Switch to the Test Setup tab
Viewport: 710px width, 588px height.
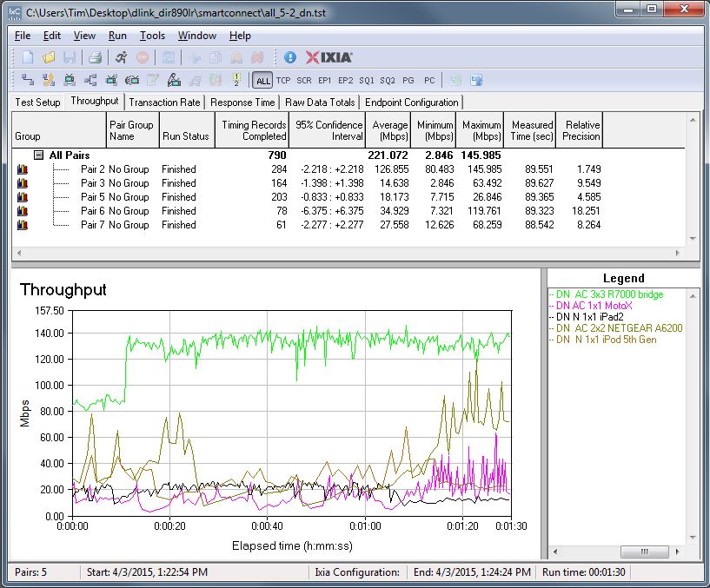[x=38, y=102]
